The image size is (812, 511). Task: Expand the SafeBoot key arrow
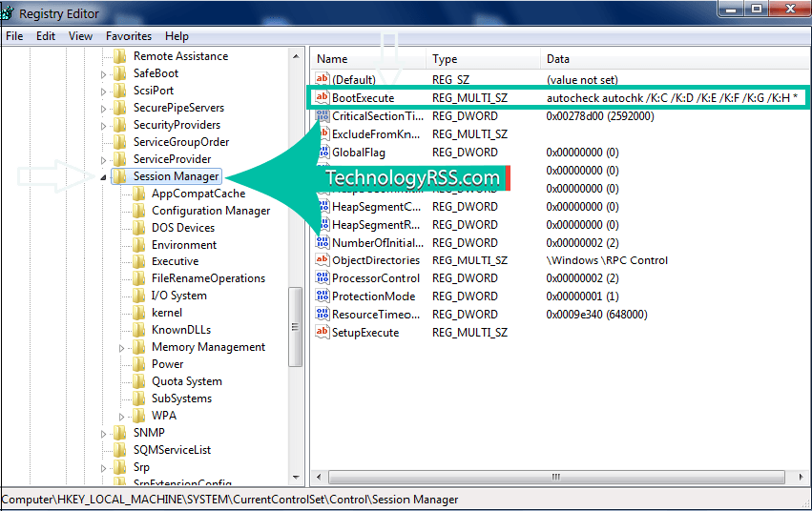pos(103,73)
